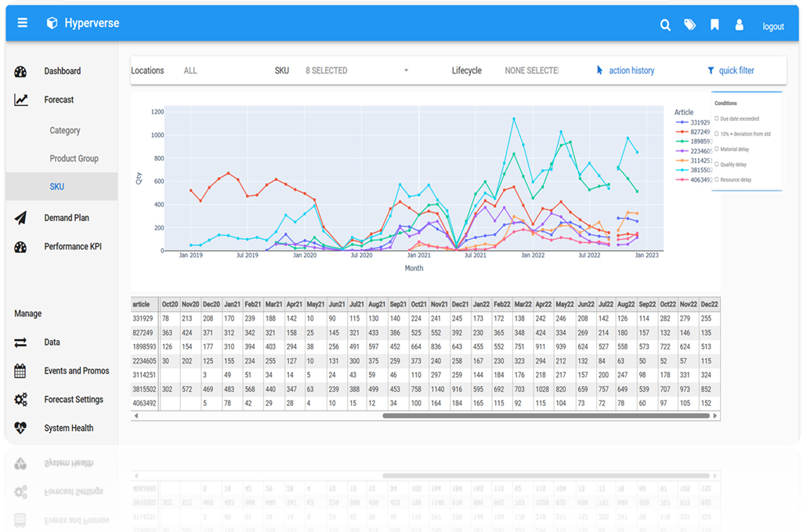Open the Lifecycle NONE SELECTED dropdown
This screenshot has height=532, width=803.
(x=531, y=71)
